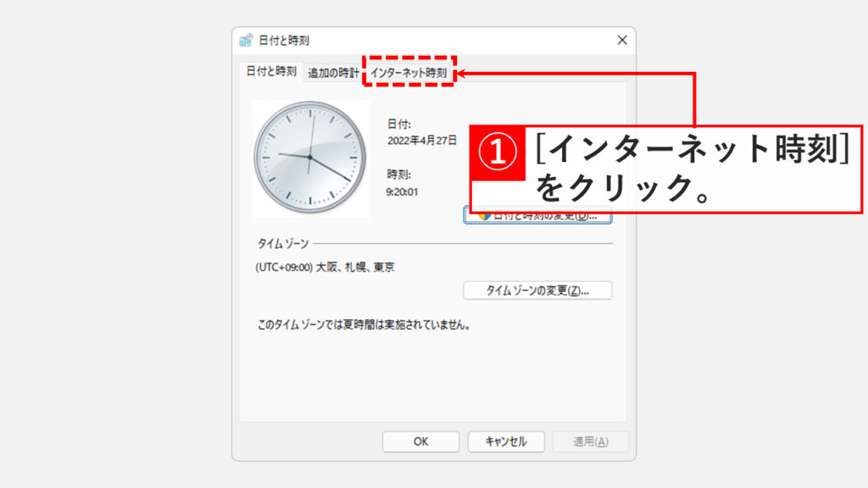Click the 日付と時刻の変更 button
The image size is (868, 488).
click(537, 217)
